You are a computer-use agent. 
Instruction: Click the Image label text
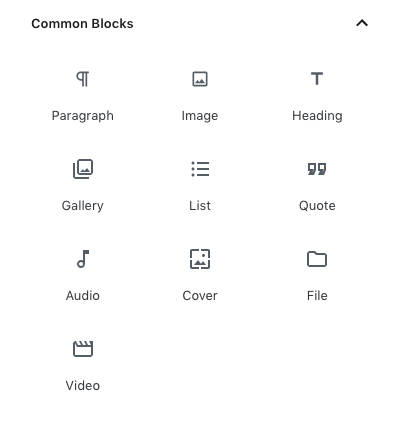click(200, 116)
